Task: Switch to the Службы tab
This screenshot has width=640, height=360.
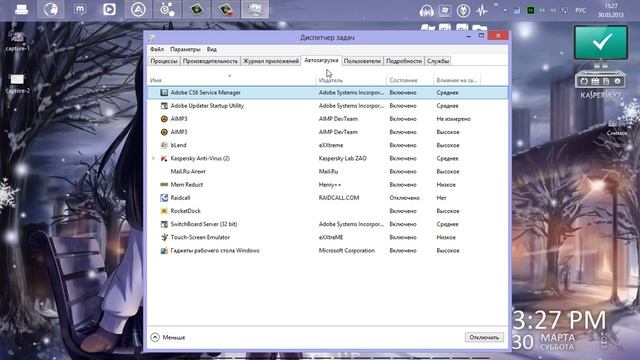Action: pyautogui.click(x=438, y=61)
